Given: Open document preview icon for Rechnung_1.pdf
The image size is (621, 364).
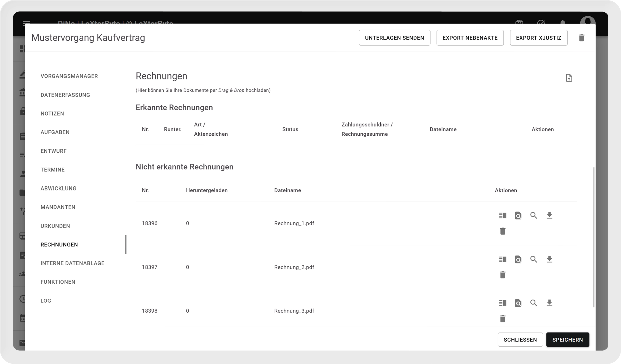Looking at the screenshot, I should (x=518, y=215).
